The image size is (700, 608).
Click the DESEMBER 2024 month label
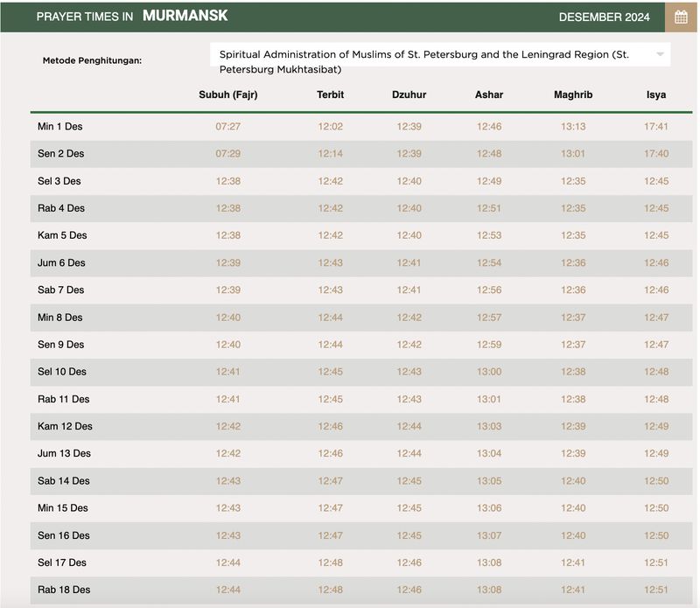[605, 17]
